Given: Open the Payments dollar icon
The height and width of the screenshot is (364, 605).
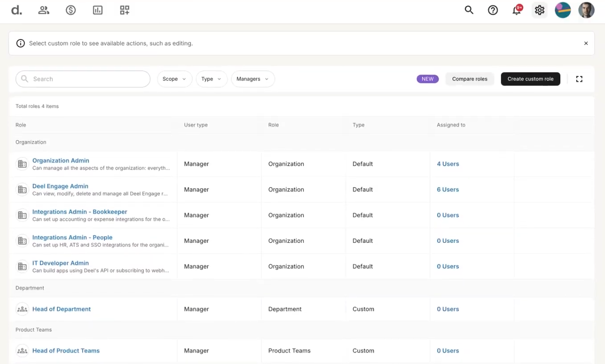Looking at the screenshot, I should tap(71, 10).
